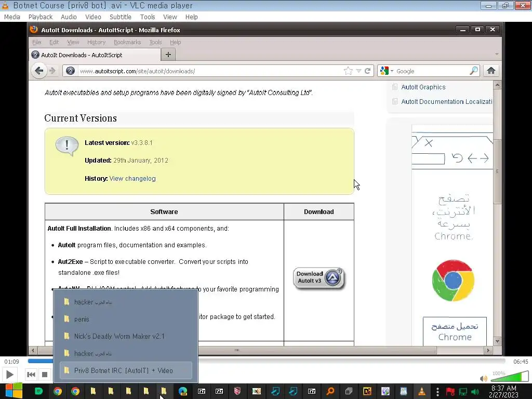Click the page scrollbar down arrow
Viewport: 532px width, 399px height.
coord(497,341)
